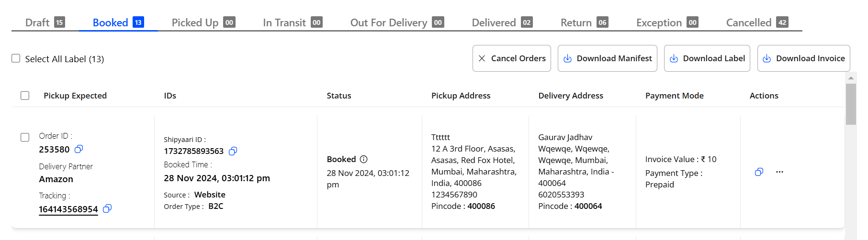Open the Cancelled tab
This screenshot has width=868, height=240.
pos(757,22)
